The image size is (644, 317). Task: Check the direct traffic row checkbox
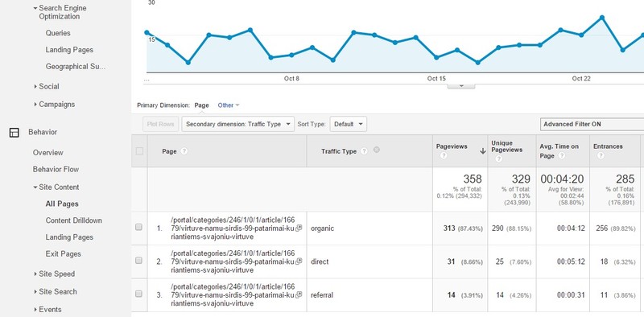[x=138, y=260]
